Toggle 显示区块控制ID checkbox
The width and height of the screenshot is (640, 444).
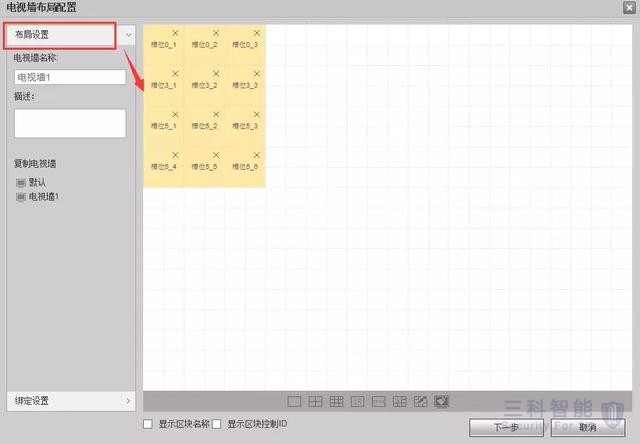tap(217, 425)
